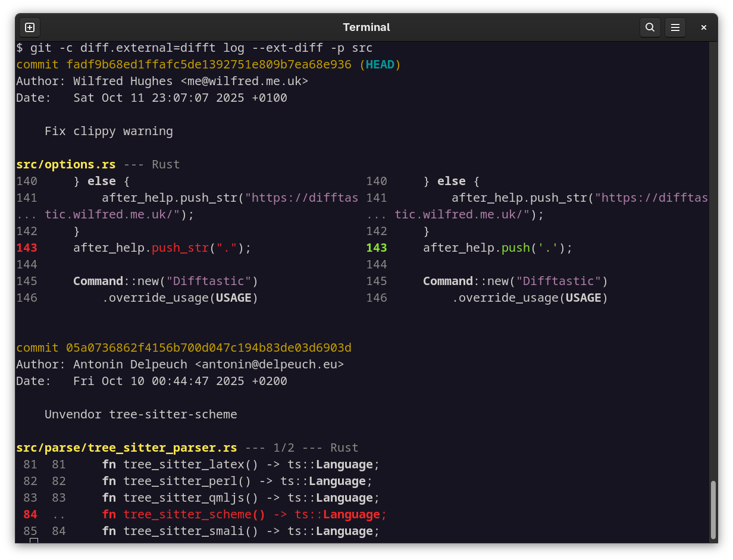The width and height of the screenshot is (733, 560).
Task: Open the hamburger menu
Action: coord(675,27)
